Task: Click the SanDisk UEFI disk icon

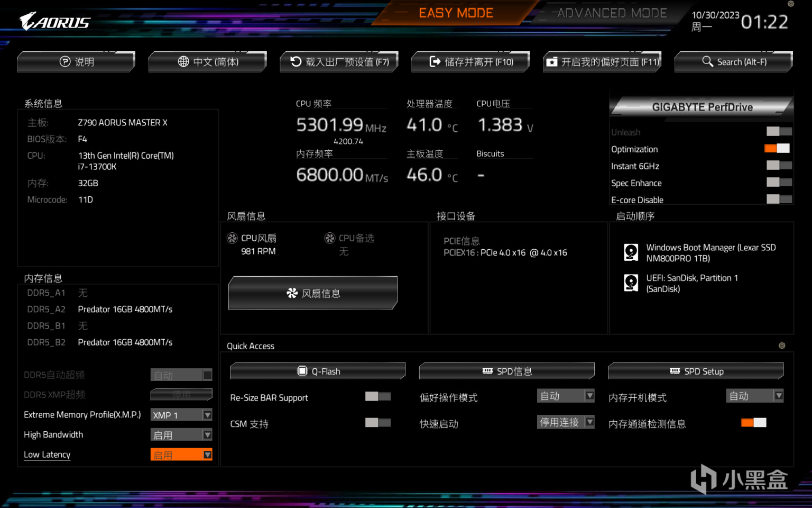Action: (x=631, y=283)
